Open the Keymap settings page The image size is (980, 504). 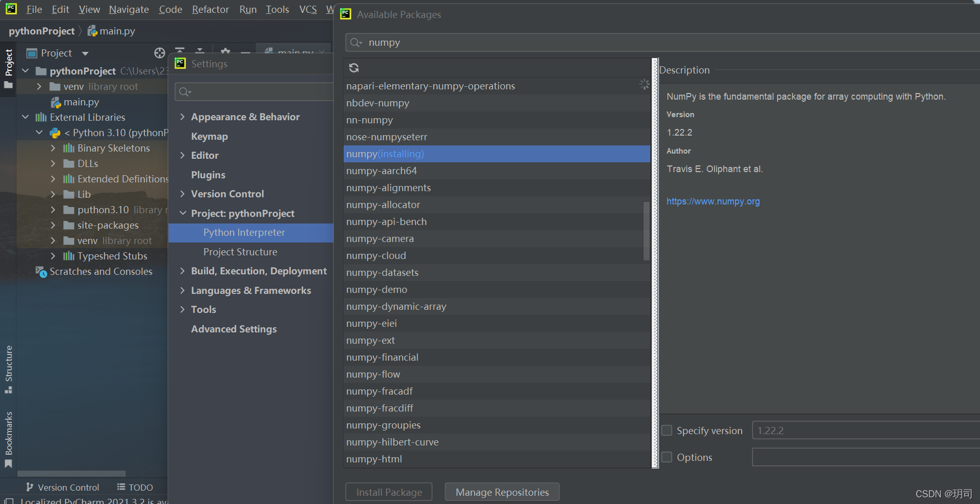click(210, 136)
